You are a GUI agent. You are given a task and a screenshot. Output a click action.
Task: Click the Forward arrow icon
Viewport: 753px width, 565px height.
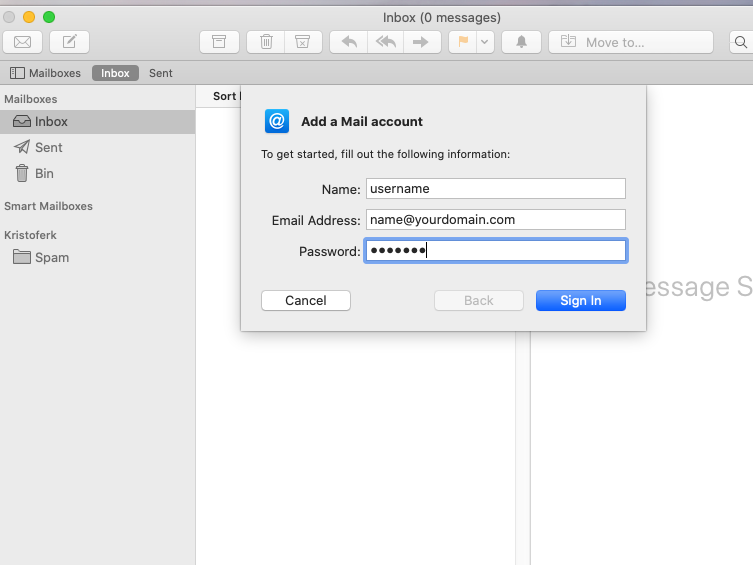coord(421,42)
